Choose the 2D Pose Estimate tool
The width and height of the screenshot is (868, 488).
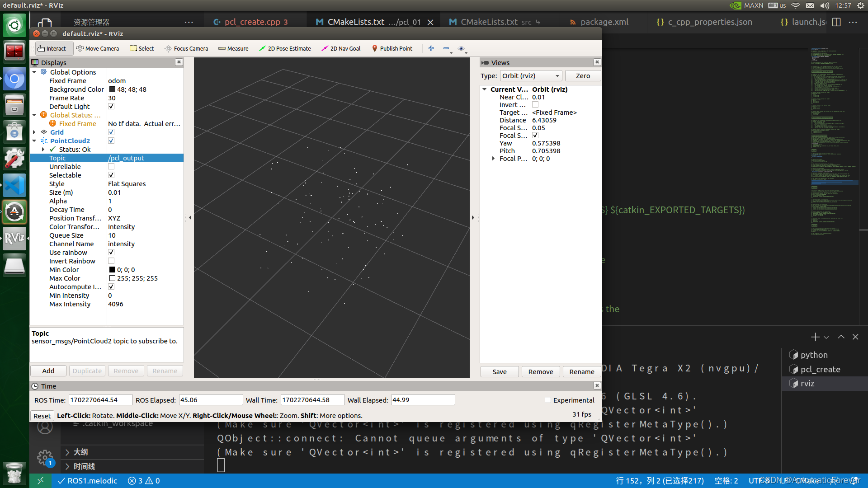pyautogui.click(x=285, y=48)
